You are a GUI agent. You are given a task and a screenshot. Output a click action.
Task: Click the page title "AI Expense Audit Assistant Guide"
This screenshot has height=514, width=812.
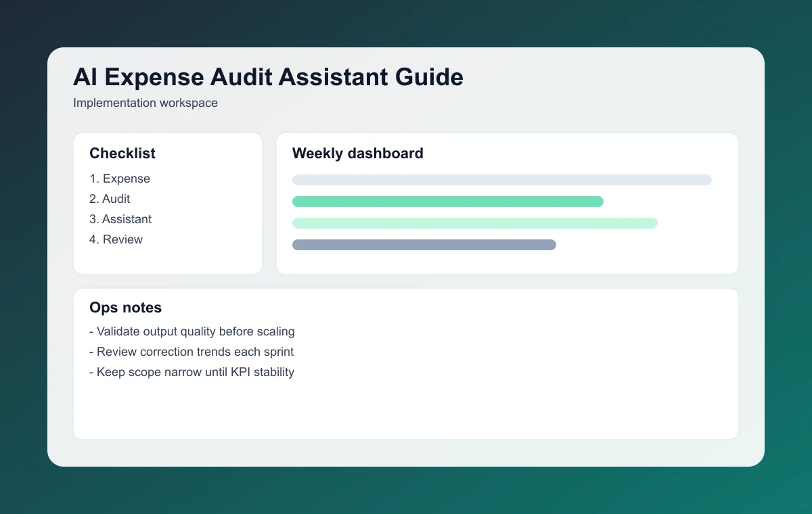point(268,77)
